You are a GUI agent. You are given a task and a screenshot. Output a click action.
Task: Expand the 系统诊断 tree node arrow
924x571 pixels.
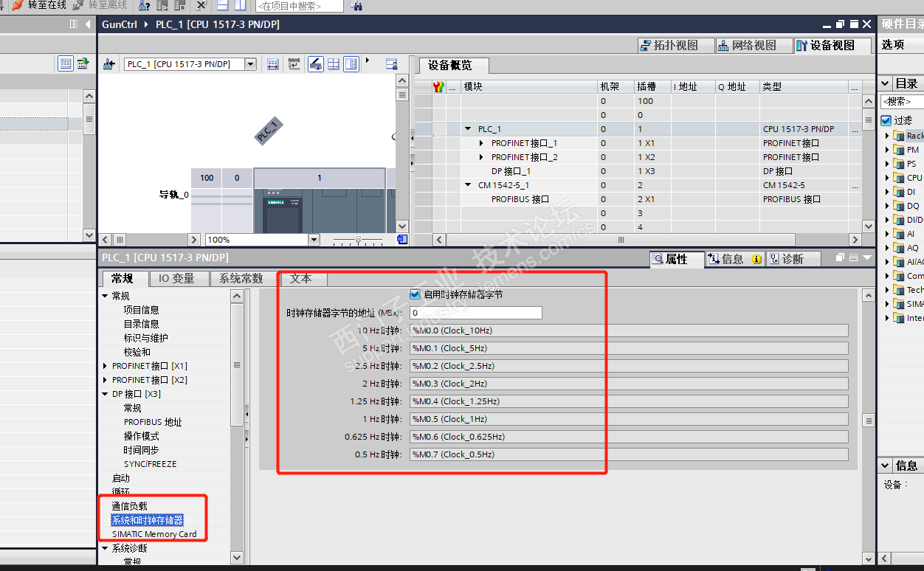tap(105, 548)
